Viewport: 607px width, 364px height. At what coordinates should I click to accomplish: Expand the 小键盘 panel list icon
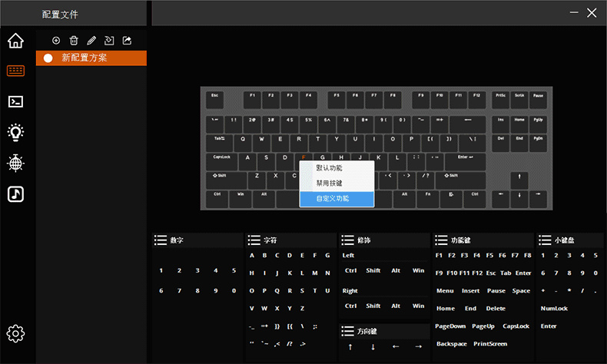[x=545, y=240]
